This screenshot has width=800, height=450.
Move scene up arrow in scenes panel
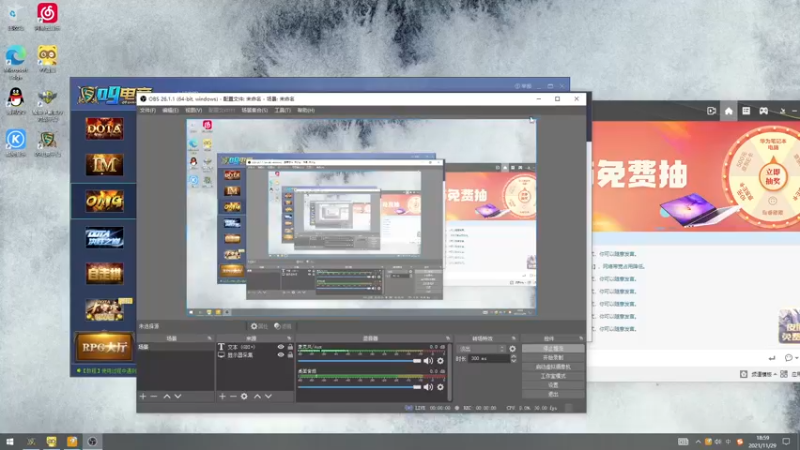pyautogui.click(x=167, y=396)
